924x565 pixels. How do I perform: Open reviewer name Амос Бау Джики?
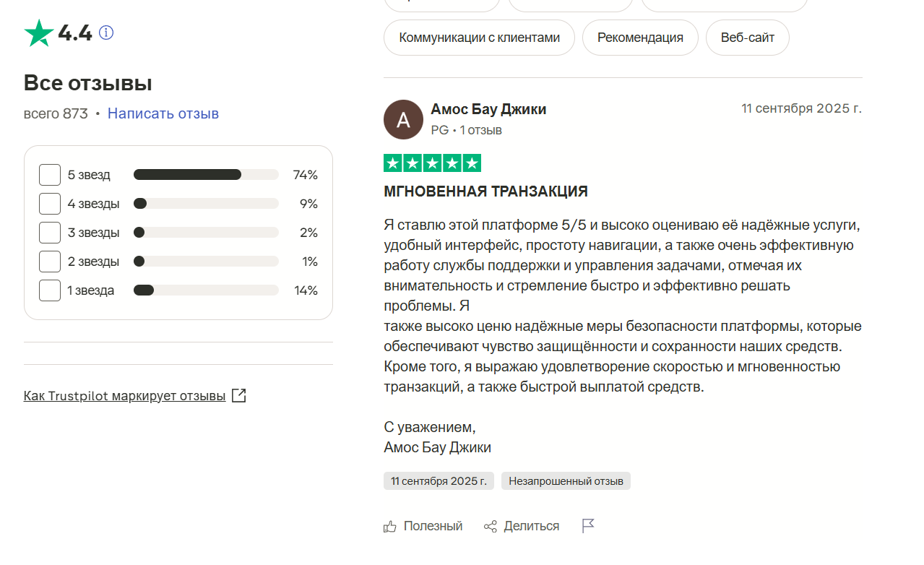click(488, 109)
